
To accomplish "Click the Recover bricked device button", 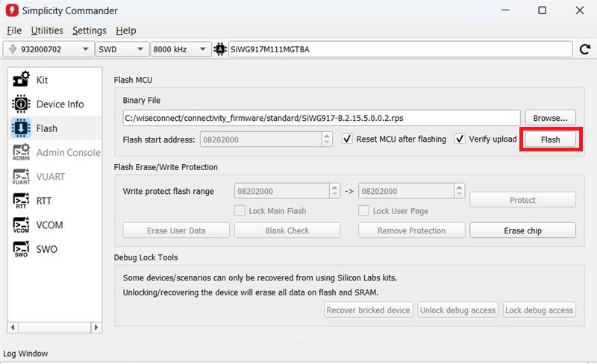I will tap(368, 310).
